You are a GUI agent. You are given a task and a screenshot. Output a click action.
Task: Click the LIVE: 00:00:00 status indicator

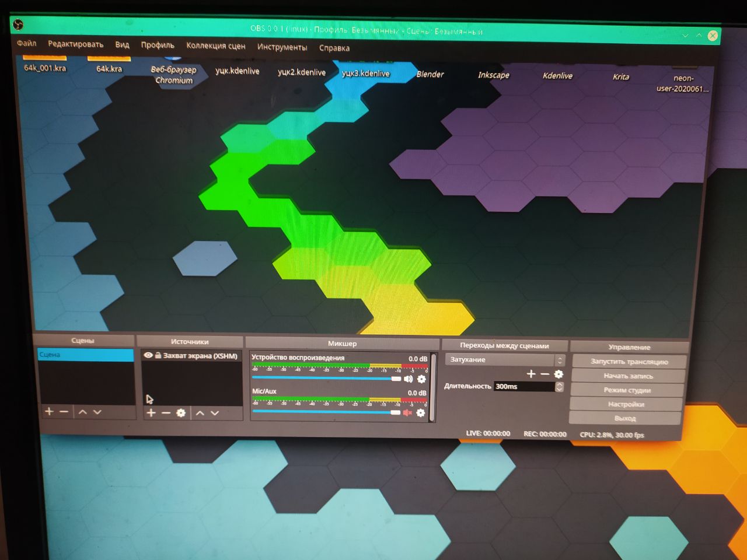point(488,433)
